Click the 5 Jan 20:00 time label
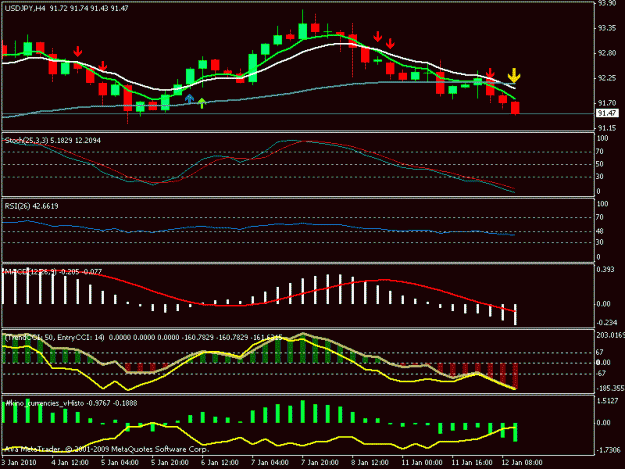The height and width of the screenshot is (469, 625). coord(169,463)
